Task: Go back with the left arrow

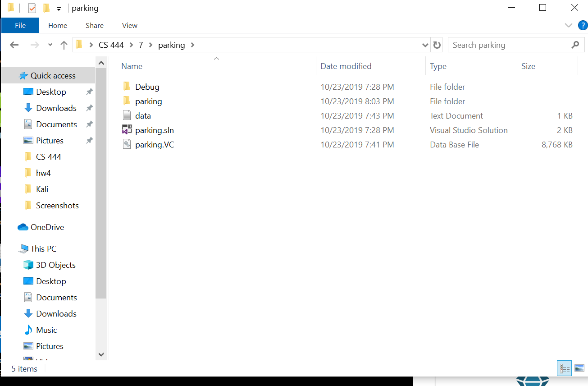Action: (x=14, y=45)
